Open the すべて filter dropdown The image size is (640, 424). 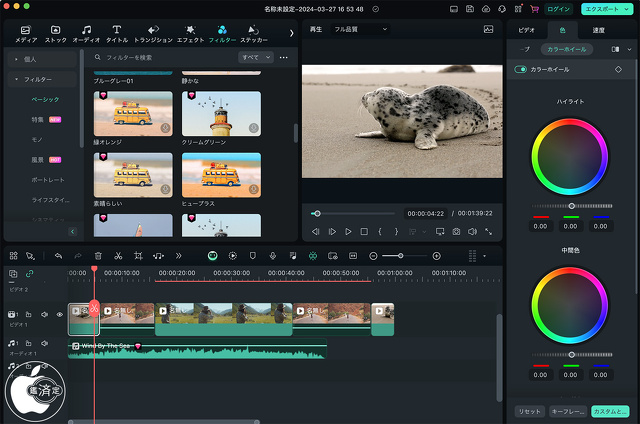coord(255,58)
